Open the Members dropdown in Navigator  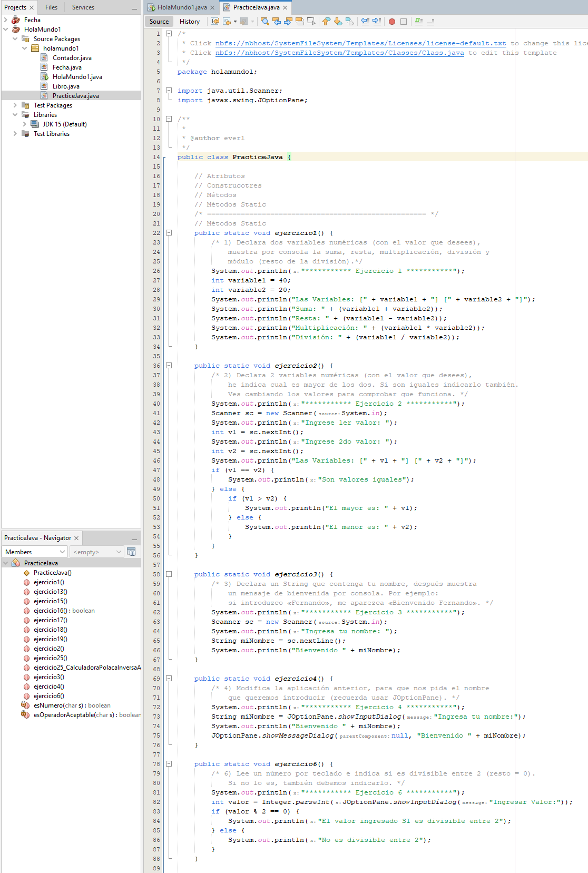pos(35,552)
